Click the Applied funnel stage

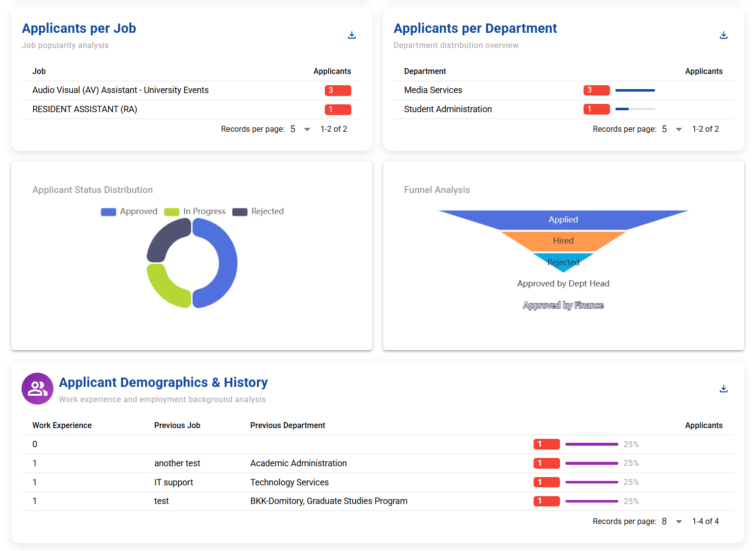click(563, 220)
